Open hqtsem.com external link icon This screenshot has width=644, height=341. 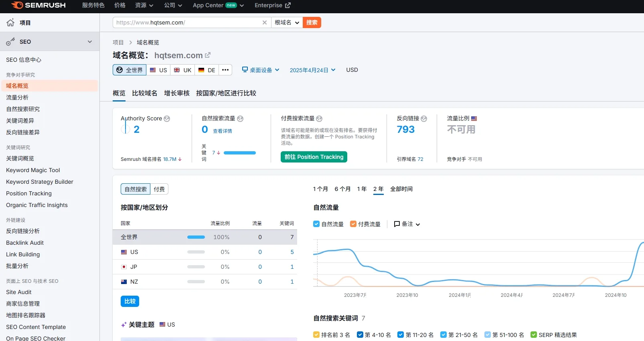pos(208,55)
